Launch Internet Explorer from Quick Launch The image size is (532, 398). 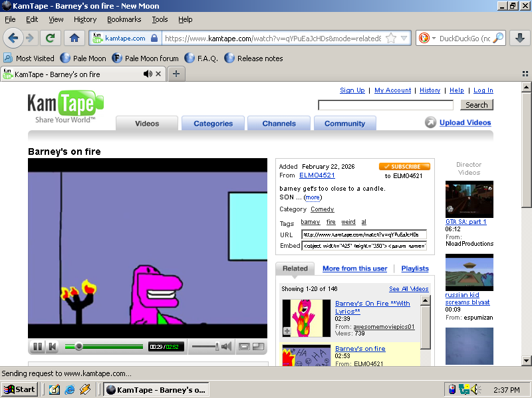pyautogui.click(x=70, y=390)
